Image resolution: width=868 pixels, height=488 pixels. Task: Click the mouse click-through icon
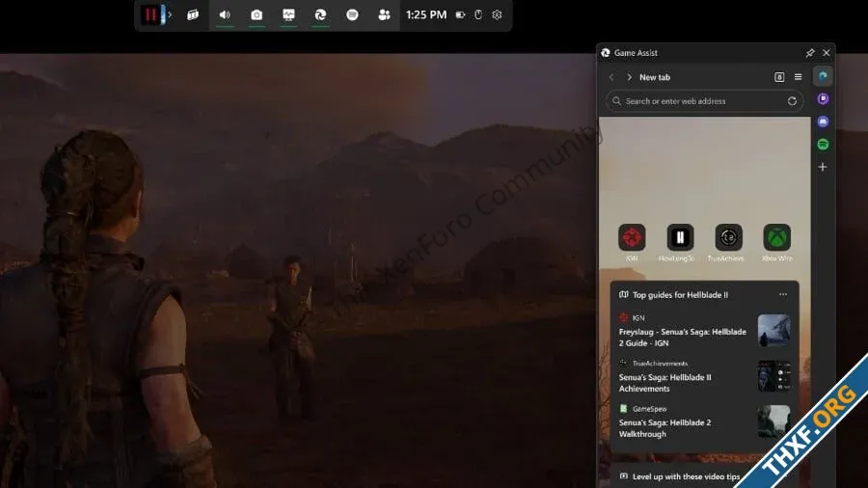pos(478,14)
